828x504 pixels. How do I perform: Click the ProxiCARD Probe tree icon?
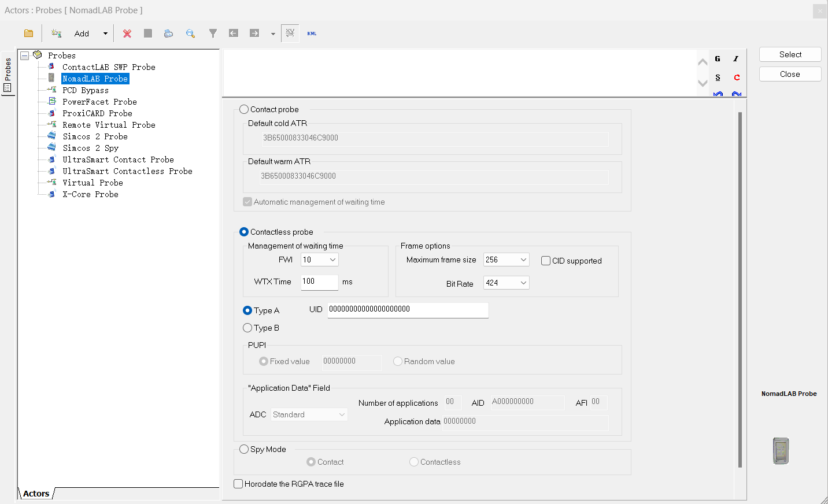pyautogui.click(x=52, y=113)
